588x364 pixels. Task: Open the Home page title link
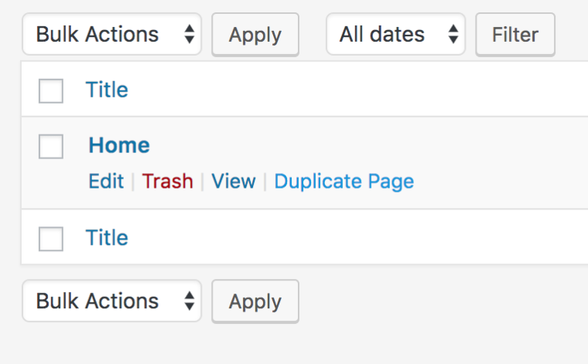(119, 145)
